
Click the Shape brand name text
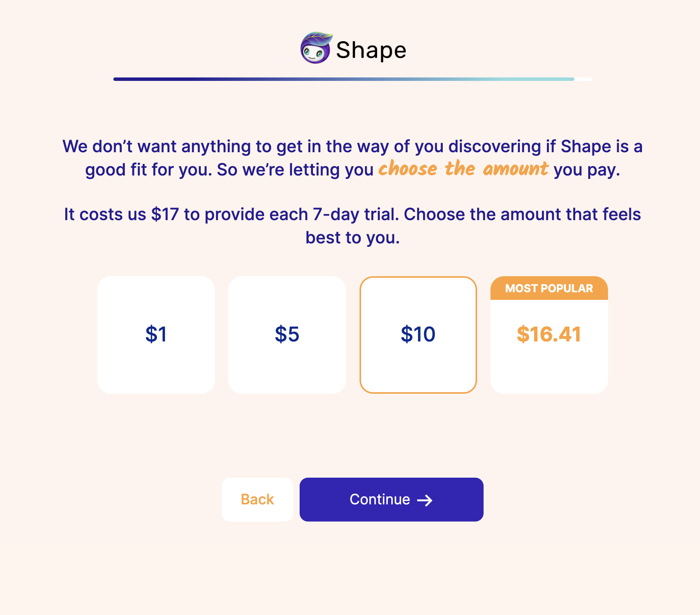(371, 50)
